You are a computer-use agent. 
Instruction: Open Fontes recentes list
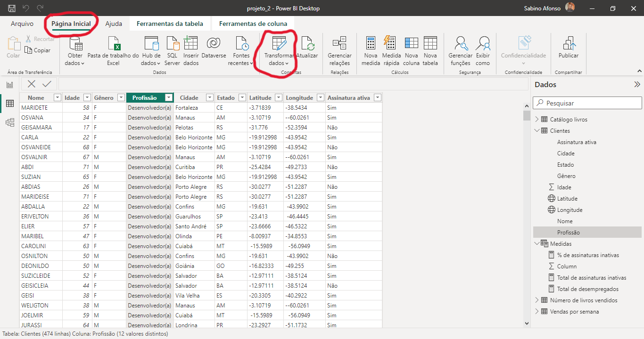(241, 51)
